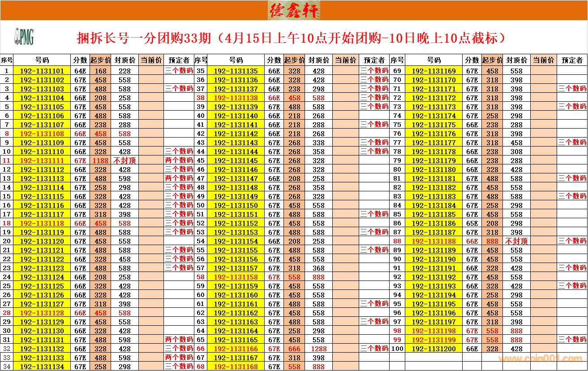Click the 德鑫轩 calligraphy logo in banner
The height and width of the screenshot is (371, 588).
[294, 10]
